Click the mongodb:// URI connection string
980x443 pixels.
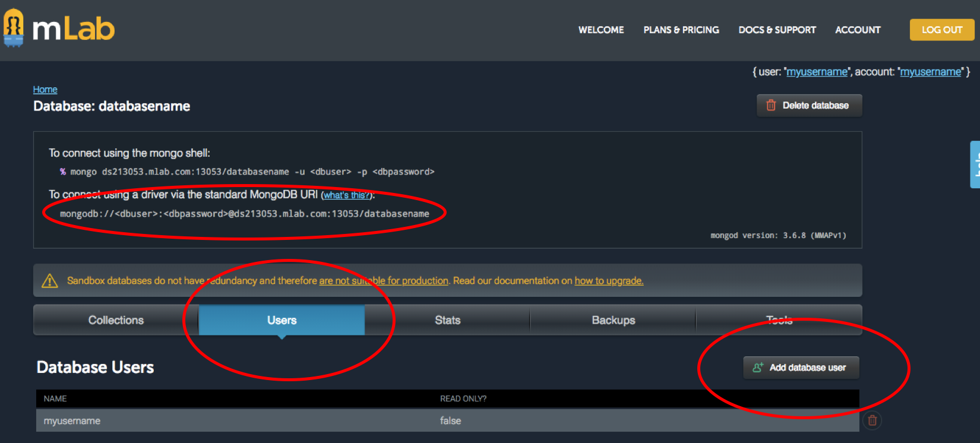[x=244, y=214]
